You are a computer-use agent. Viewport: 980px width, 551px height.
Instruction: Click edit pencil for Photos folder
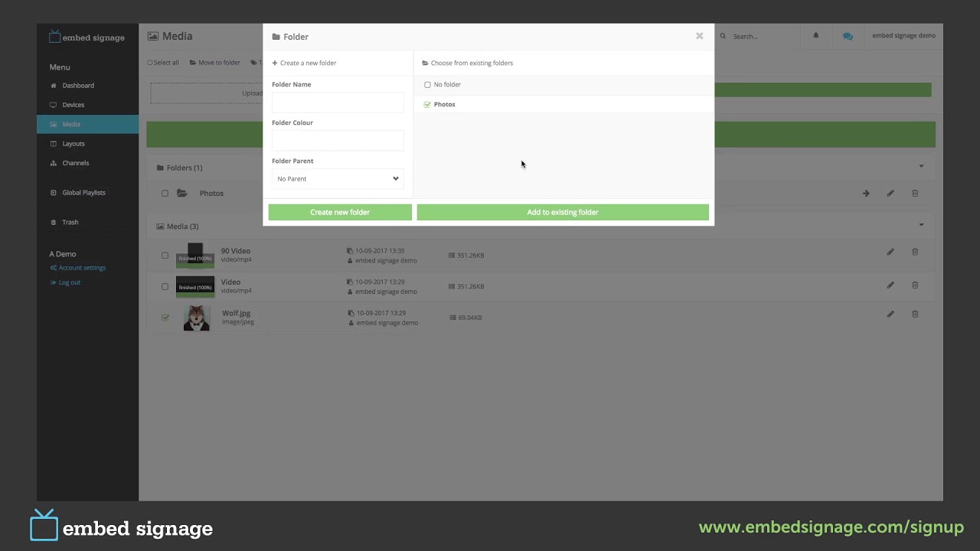click(890, 194)
